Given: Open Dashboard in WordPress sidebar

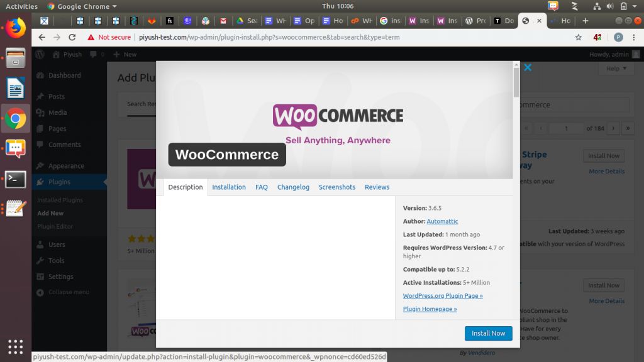Looking at the screenshot, I should coord(65,75).
